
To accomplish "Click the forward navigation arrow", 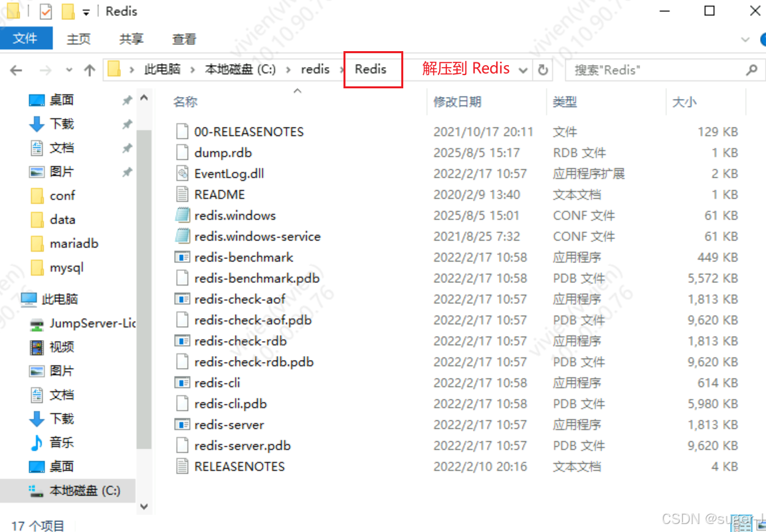I will (x=45, y=70).
